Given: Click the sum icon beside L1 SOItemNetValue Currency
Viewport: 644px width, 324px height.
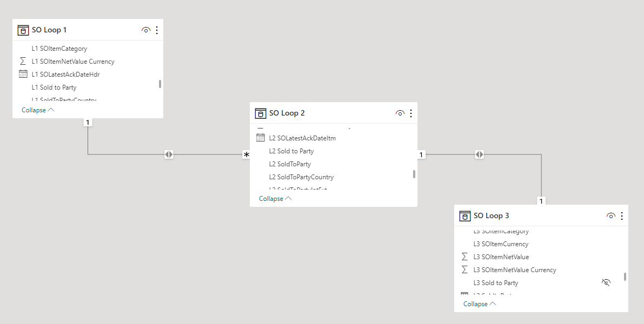Looking at the screenshot, I should click(23, 61).
